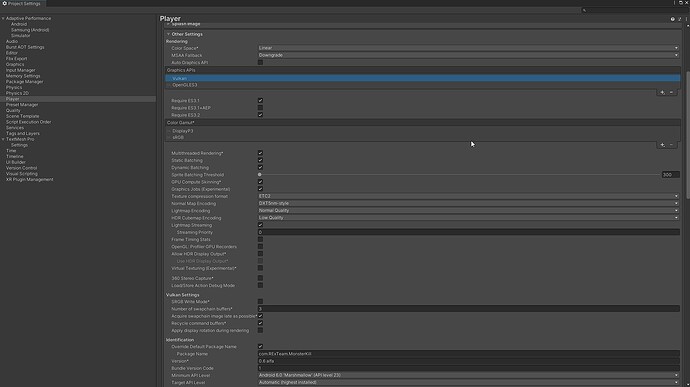Enable Require ES3.1+AEP
690x387 pixels.
(x=260, y=107)
